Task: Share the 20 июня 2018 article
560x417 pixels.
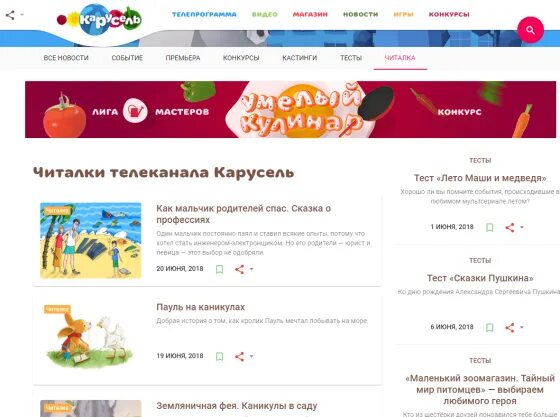Action: [x=240, y=269]
